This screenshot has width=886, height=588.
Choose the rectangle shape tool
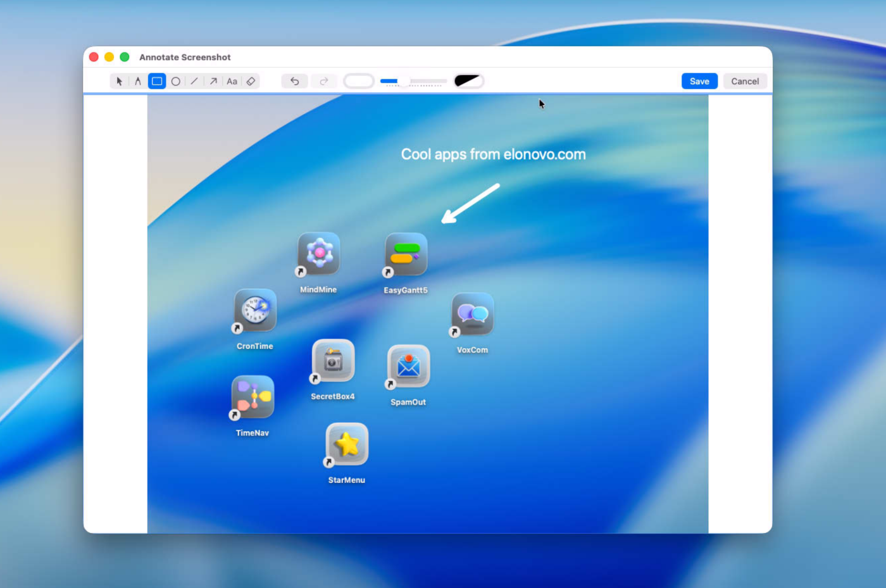157,81
